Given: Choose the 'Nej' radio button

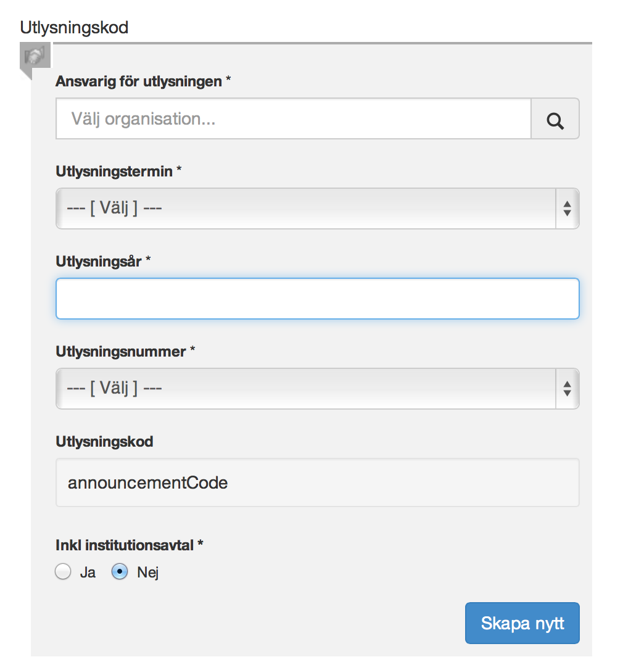Looking at the screenshot, I should [x=120, y=572].
